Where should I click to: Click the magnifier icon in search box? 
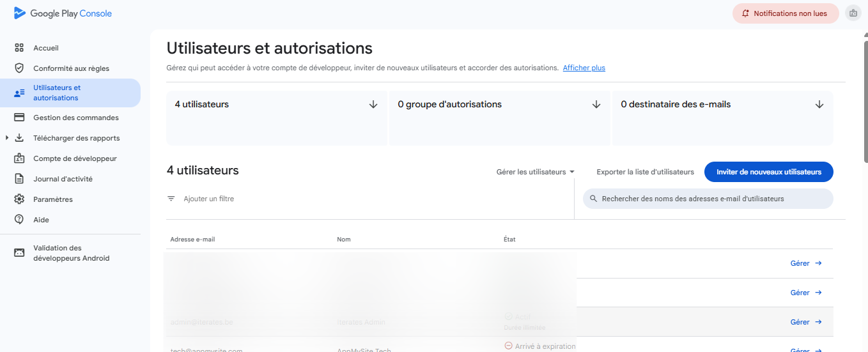[x=594, y=199]
